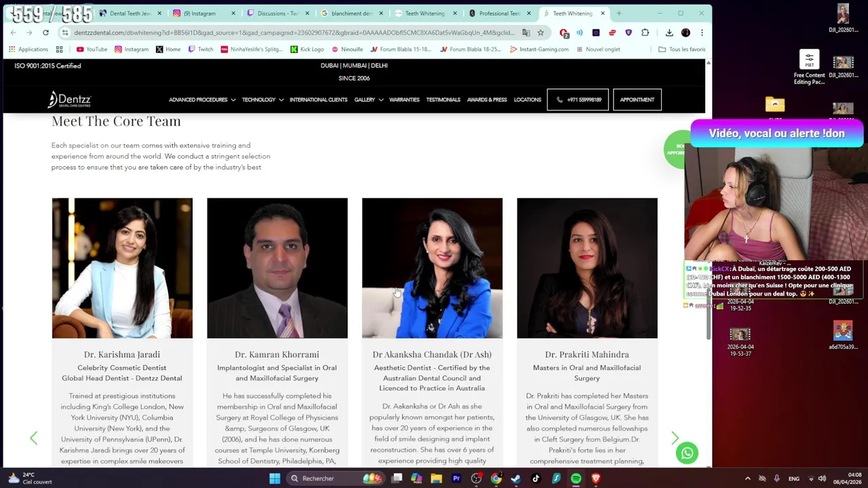The height and width of the screenshot is (488, 868).
Task: Click the translate page icon in address bar
Action: coord(526,33)
